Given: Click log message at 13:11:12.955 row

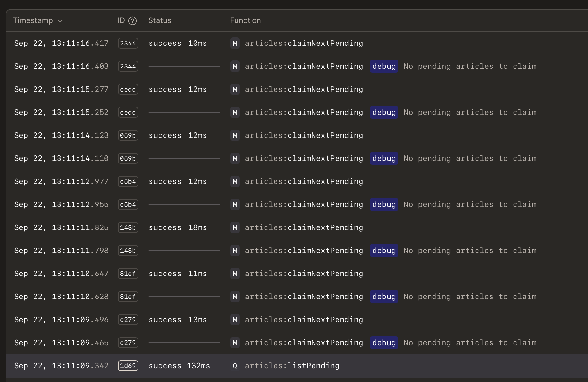Looking at the screenshot, I should coord(470,204).
